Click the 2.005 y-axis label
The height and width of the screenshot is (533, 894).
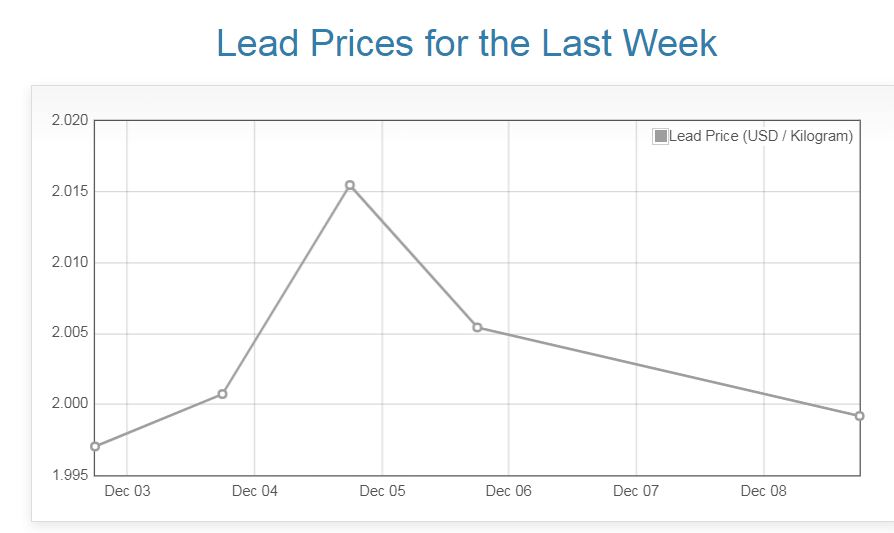coord(70,333)
